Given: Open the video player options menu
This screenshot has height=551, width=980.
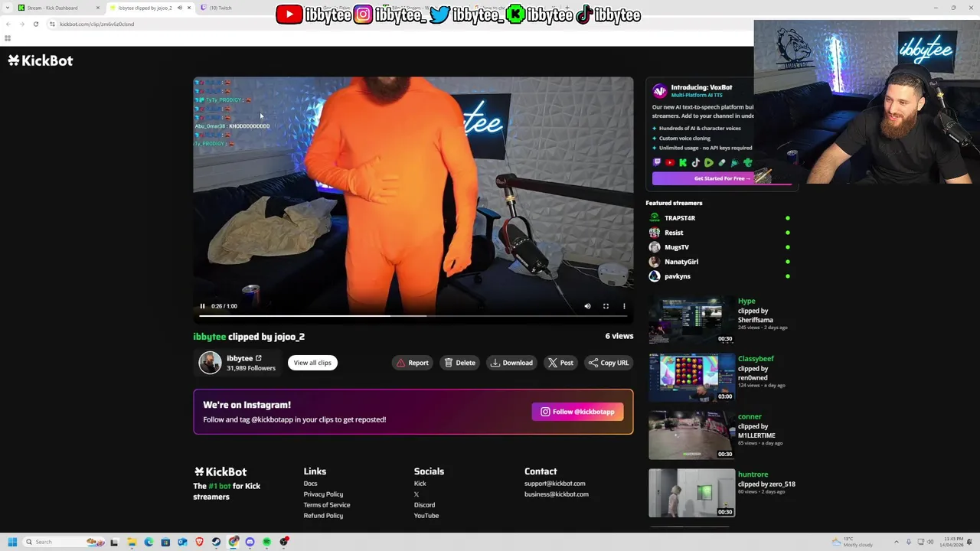Looking at the screenshot, I should (624, 306).
